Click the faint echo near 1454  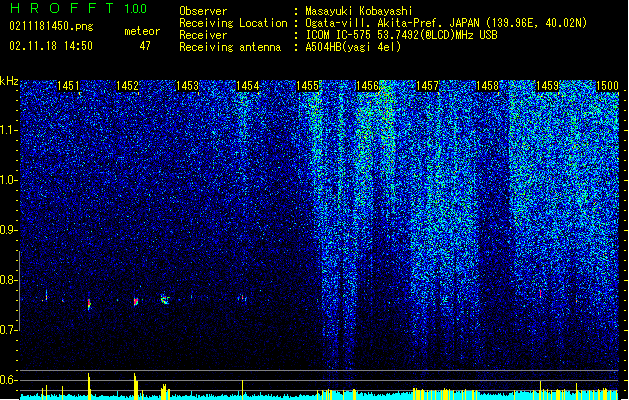click(x=242, y=298)
